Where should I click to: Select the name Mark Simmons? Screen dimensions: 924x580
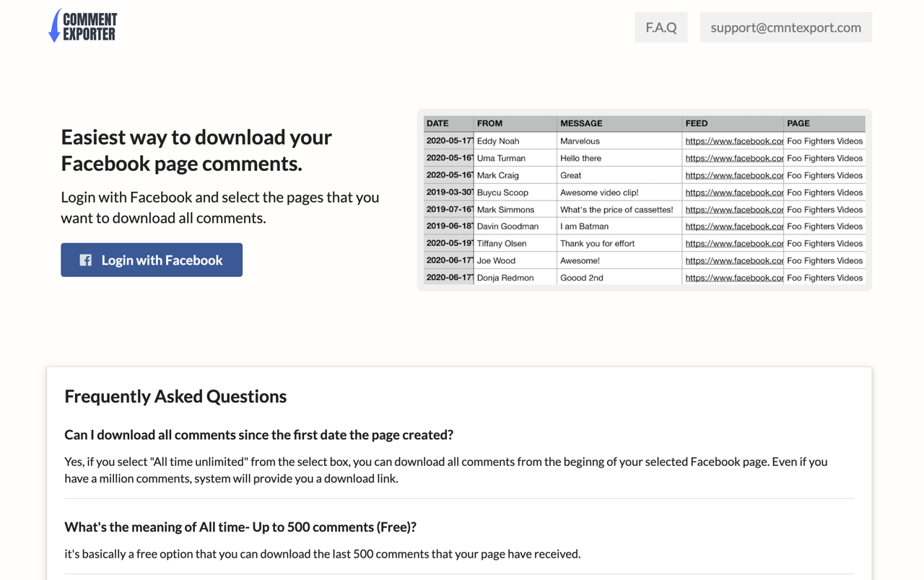[x=505, y=209]
